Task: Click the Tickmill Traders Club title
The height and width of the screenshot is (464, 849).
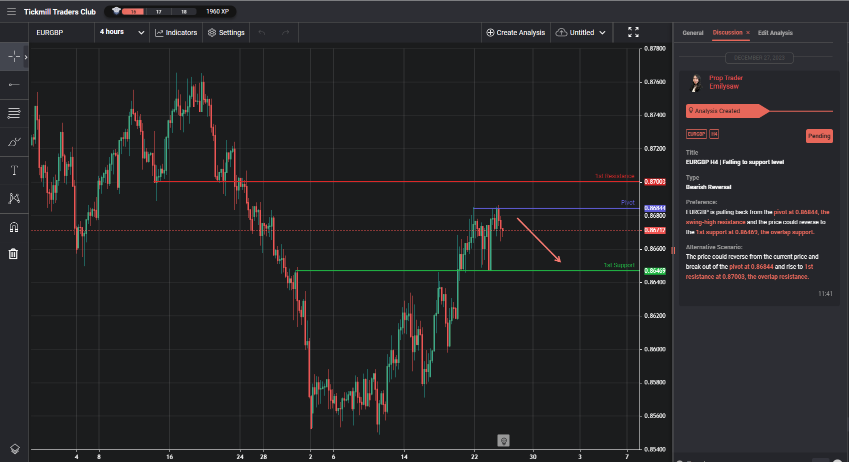Action: click(x=60, y=11)
